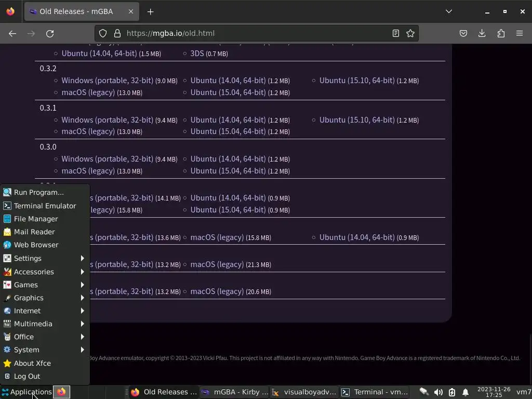Switch to visualboyadv... taskbar window
This screenshot has width=532, height=399.
coord(304,392)
